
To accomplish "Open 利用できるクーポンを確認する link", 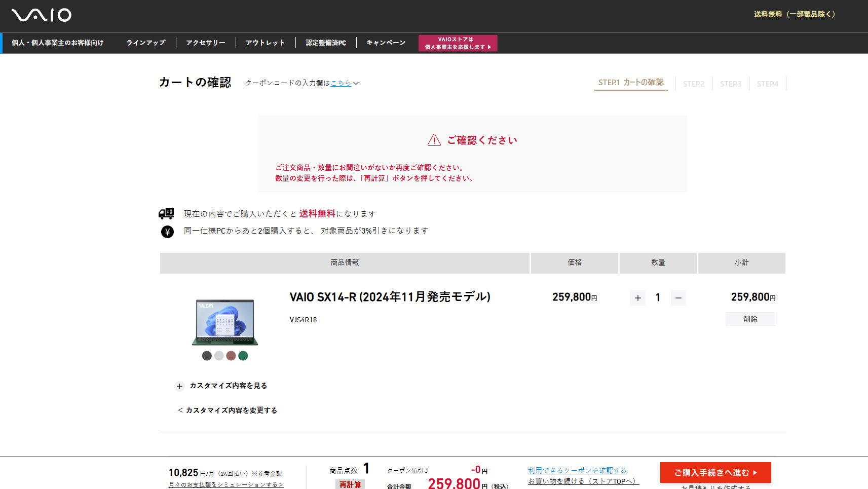I will 577,470.
